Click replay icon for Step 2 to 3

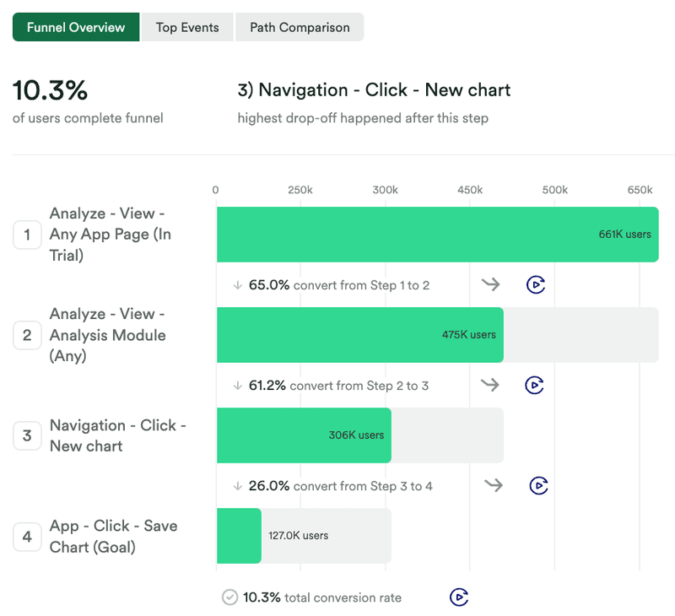pyautogui.click(x=534, y=385)
